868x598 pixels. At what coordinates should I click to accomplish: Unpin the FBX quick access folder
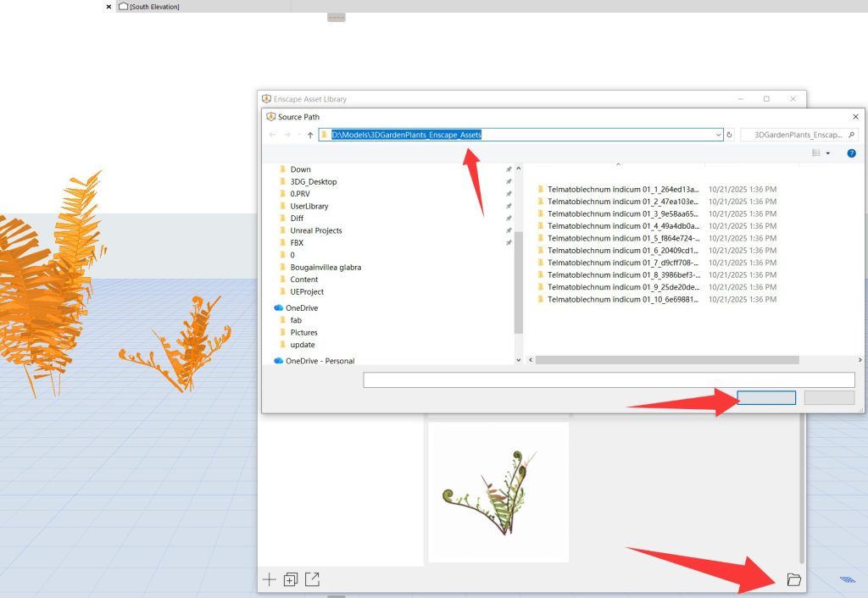click(508, 243)
